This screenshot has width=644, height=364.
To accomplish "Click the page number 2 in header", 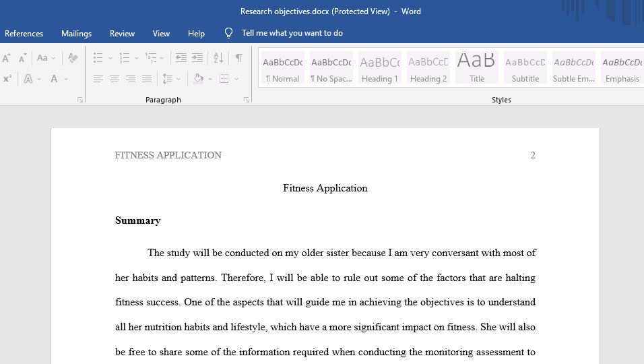I will coord(533,155).
